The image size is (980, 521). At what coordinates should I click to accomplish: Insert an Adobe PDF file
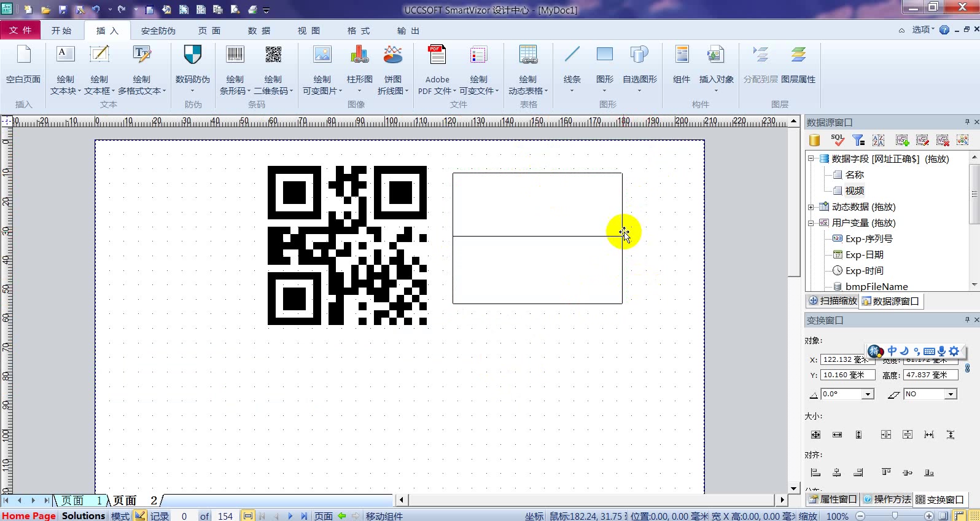pyautogui.click(x=437, y=69)
